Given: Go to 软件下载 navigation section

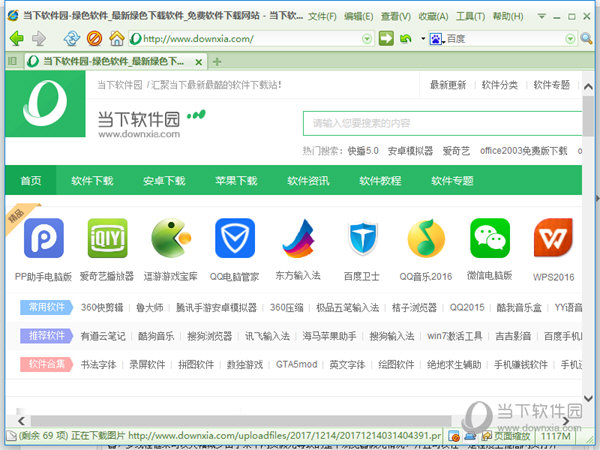Looking at the screenshot, I should pyautogui.click(x=92, y=180).
